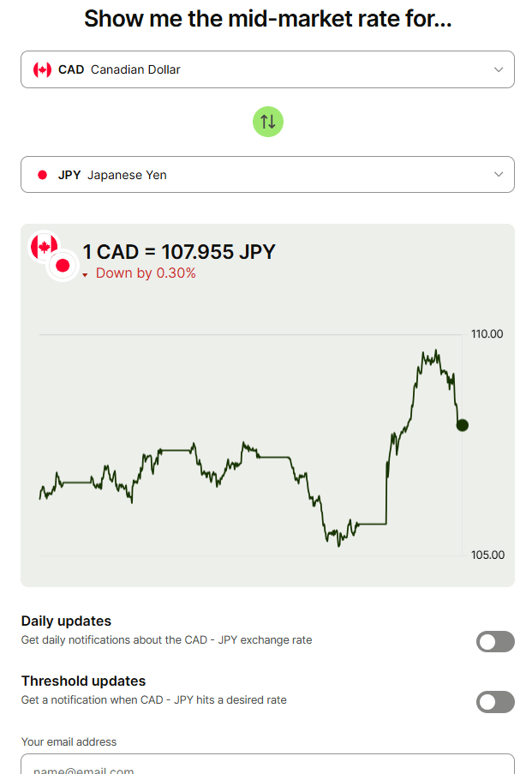Click the Canadian flag in CAD selector
532x774 pixels.
42,69
